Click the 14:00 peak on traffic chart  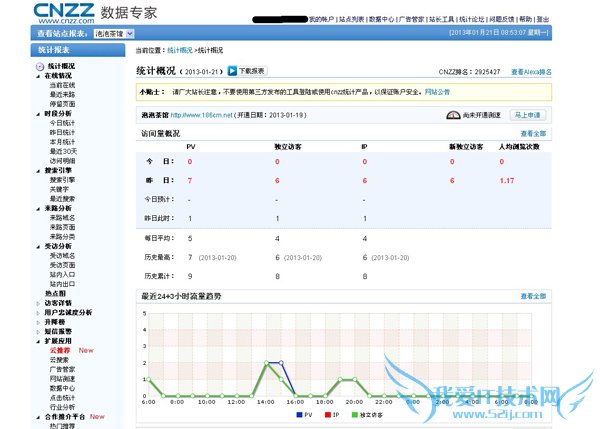tap(267, 362)
